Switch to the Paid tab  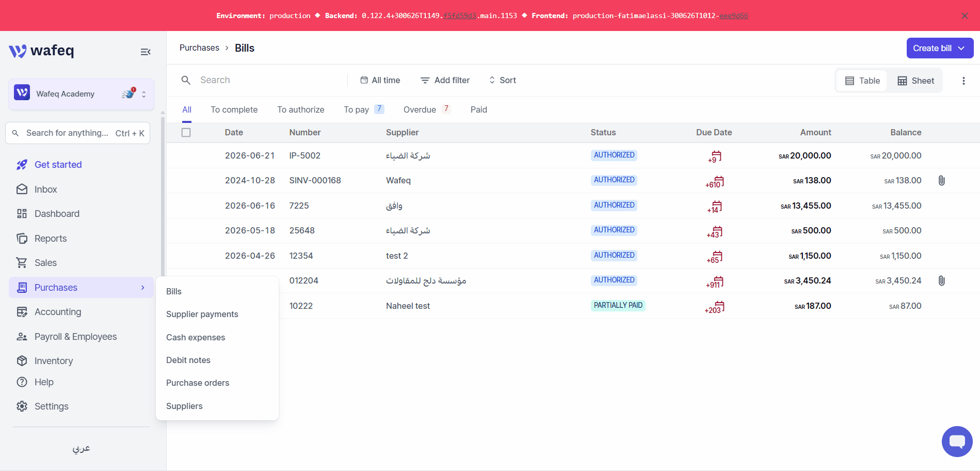click(x=479, y=109)
